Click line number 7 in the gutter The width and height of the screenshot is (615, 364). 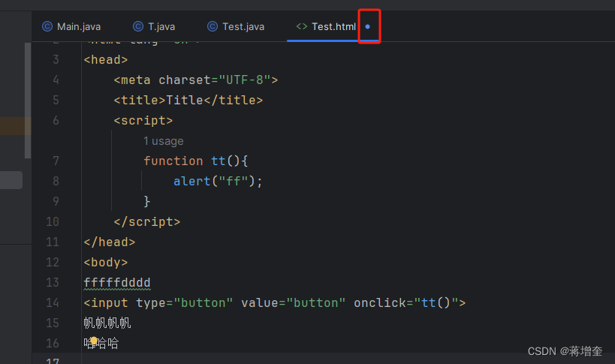pyautogui.click(x=56, y=161)
